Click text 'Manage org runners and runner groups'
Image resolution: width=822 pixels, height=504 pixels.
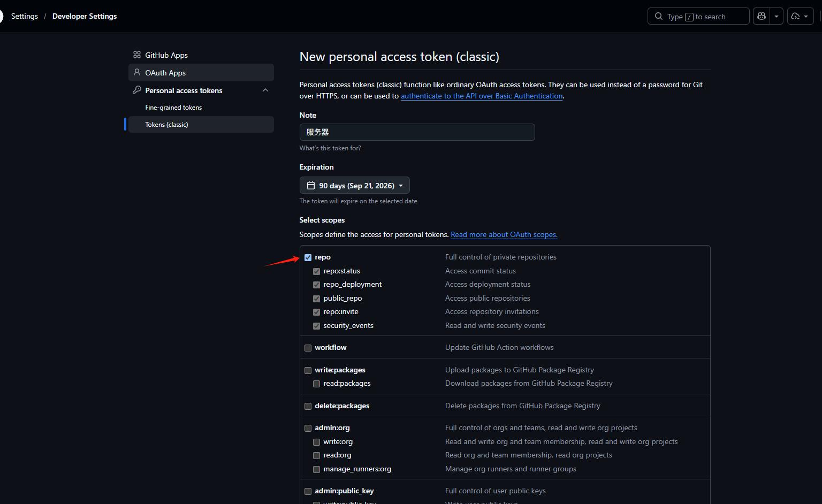click(x=511, y=469)
